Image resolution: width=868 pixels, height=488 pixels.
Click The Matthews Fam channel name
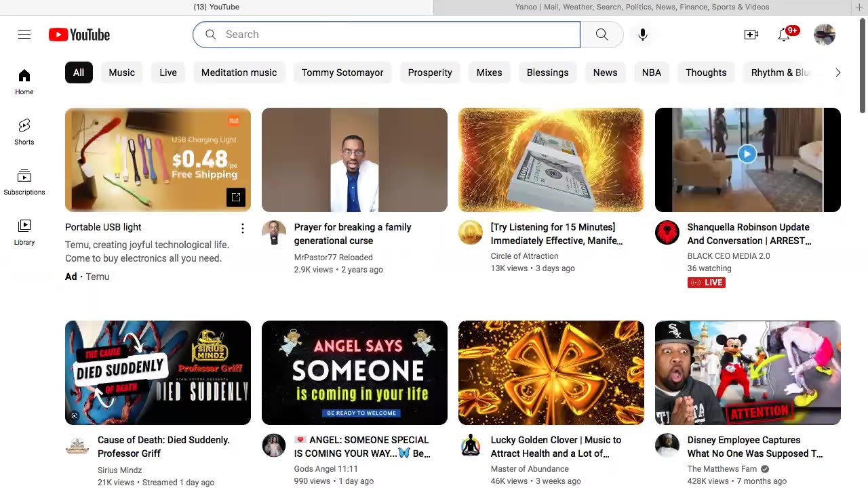point(722,469)
